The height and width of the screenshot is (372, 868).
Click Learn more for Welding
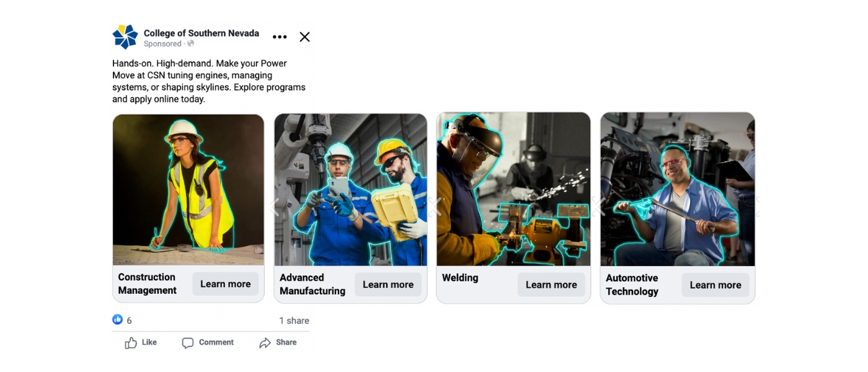(x=551, y=285)
